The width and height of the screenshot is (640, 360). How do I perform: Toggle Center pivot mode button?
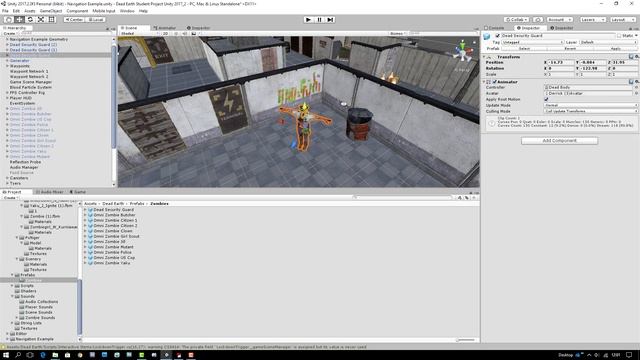(x=73, y=20)
